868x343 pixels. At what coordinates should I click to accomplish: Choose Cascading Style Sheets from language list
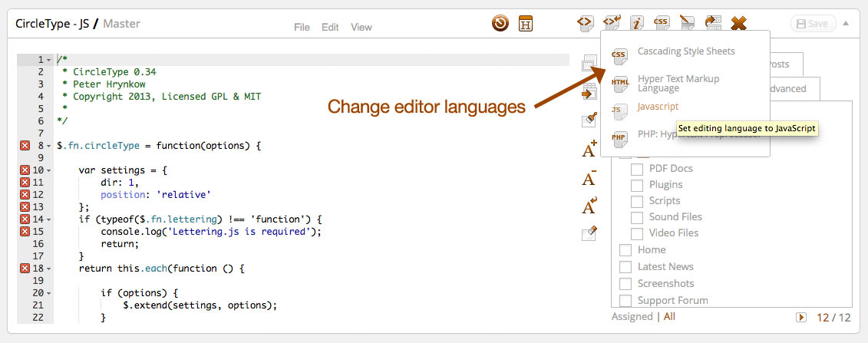(685, 51)
